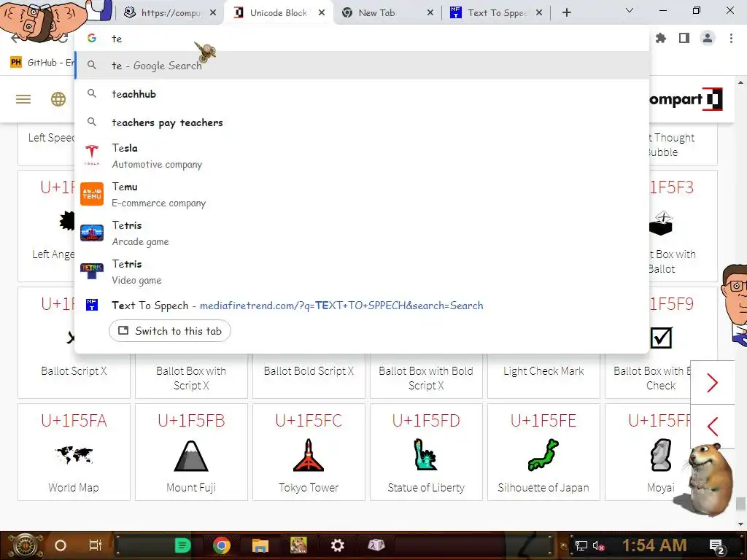
Task: Open the Silhouette of Japan U+1F5FE card
Action: coord(543,452)
